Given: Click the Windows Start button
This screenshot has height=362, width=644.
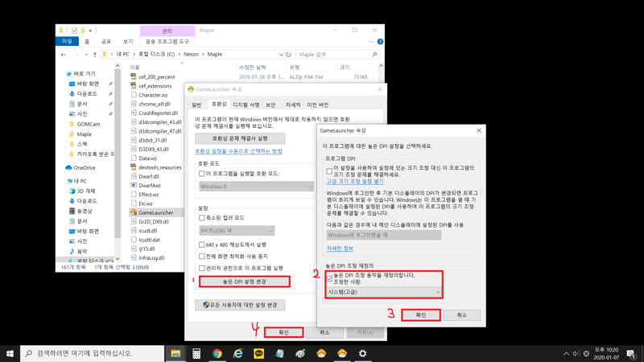Looking at the screenshot, I should click(10, 353).
